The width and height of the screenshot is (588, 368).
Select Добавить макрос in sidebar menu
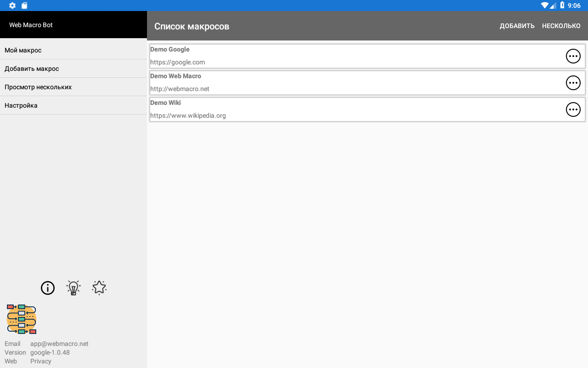73,69
